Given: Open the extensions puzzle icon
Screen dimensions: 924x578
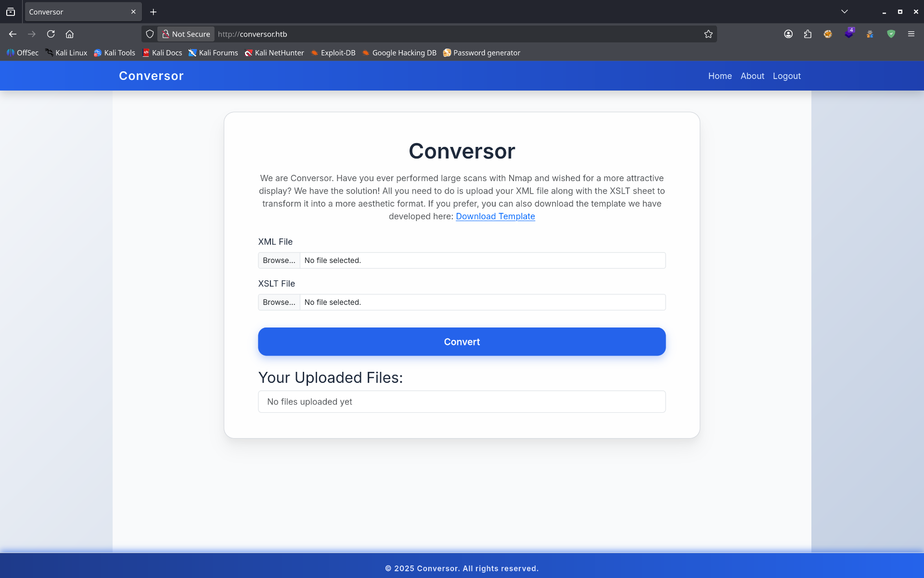Looking at the screenshot, I should (808, 34).
